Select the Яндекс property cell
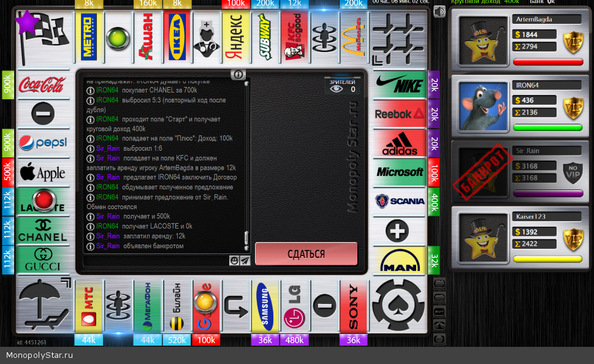This screenshot has width=594, height=364. coord(236,37)
